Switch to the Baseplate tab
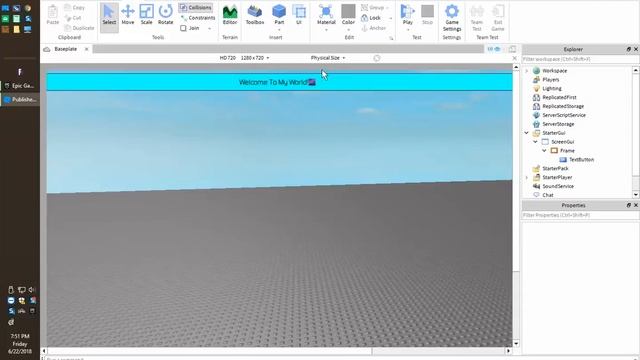 (x=65, y=49)
